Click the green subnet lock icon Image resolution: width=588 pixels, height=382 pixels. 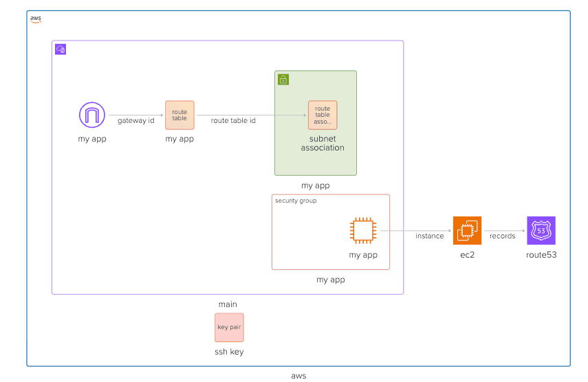click(283, 80)
